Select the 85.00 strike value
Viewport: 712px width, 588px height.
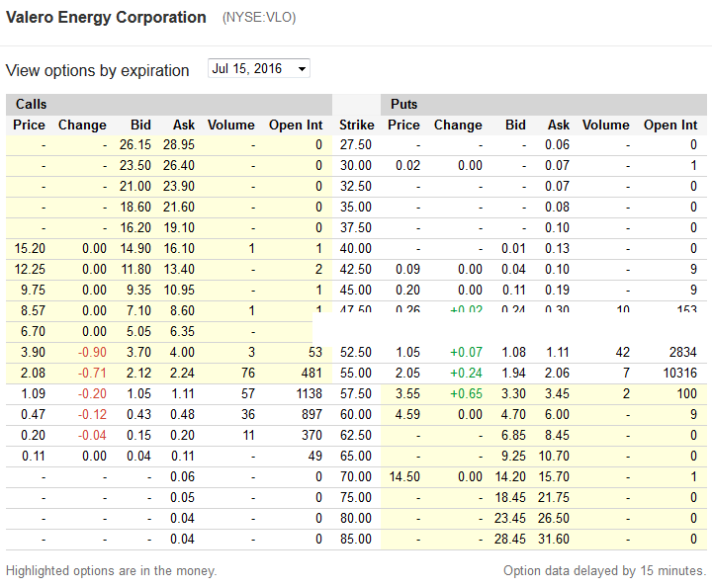click(x=356, y=539)
